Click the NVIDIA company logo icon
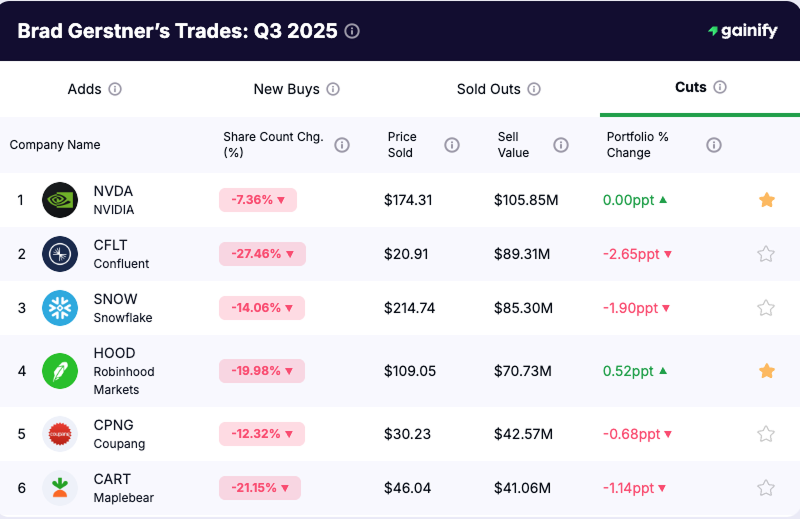This screenshot has width=800, height=519. pos(60,200)
